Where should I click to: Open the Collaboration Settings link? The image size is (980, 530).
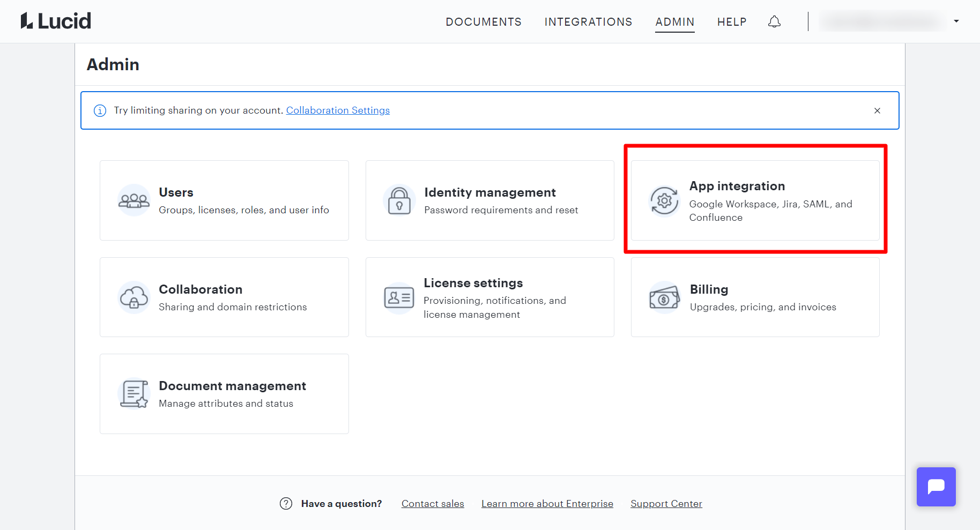pos(338,110)
